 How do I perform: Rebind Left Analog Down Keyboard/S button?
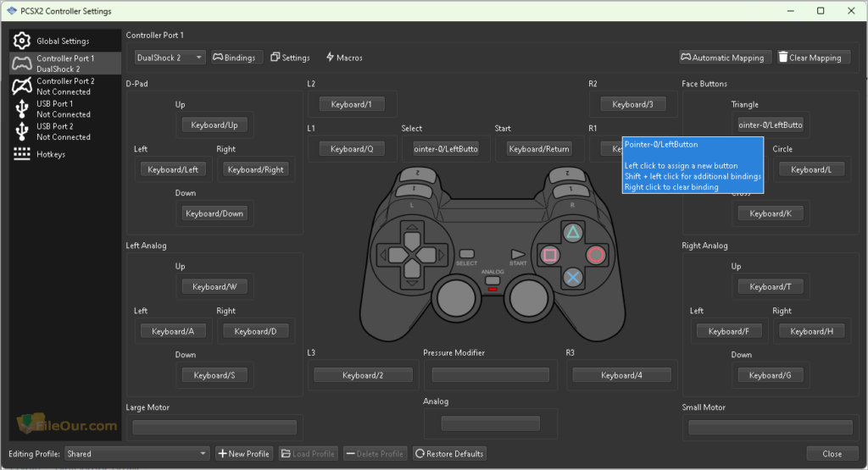pyautogui.click(x=214, y=375)
